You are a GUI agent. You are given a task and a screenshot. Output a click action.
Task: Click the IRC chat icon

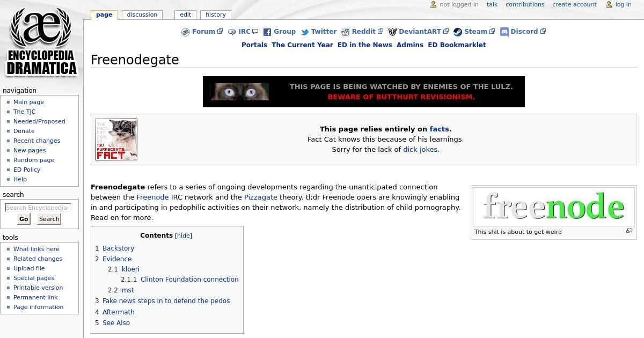[232, 32]
